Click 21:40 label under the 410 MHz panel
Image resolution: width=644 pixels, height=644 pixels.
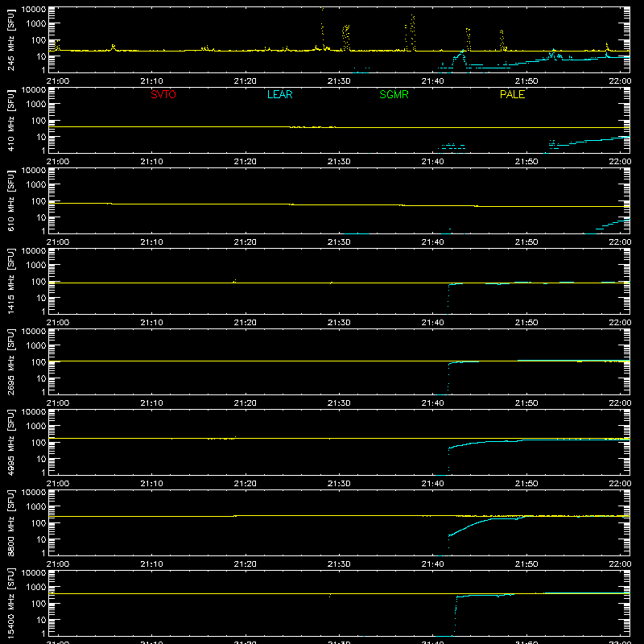(432, 162)
